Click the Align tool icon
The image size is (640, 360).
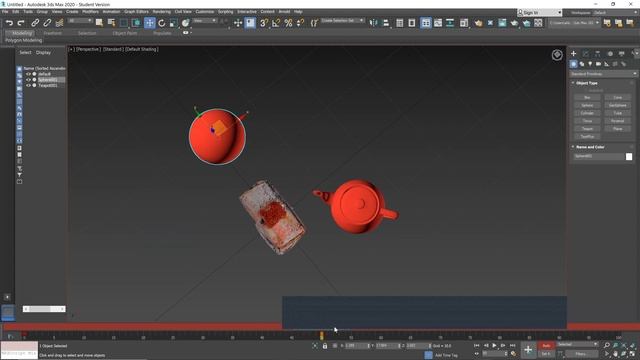tap(386, 23)
